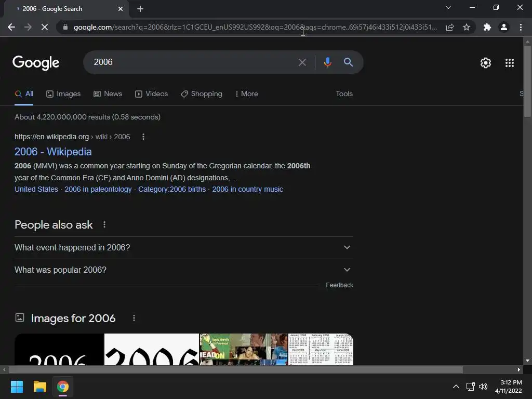Open Category:2006 births link
This screenshot has width=532, height=399.
coord(171,189)
